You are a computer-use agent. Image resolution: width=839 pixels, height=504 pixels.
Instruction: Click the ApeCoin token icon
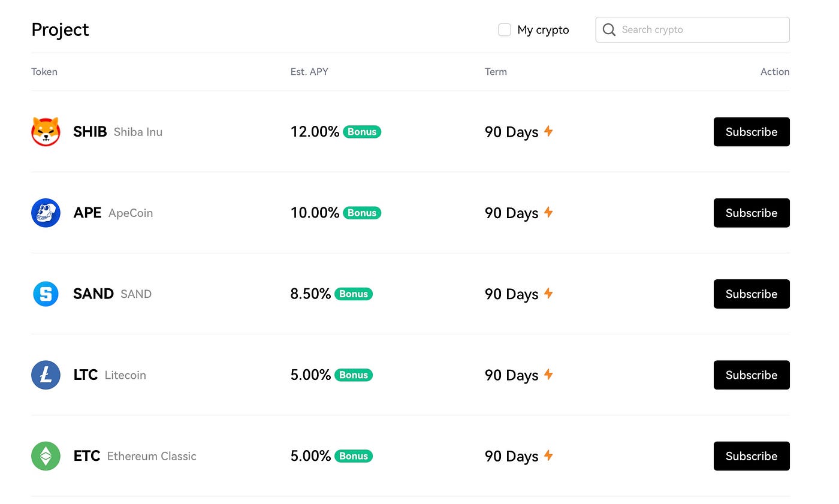(46, 213)
